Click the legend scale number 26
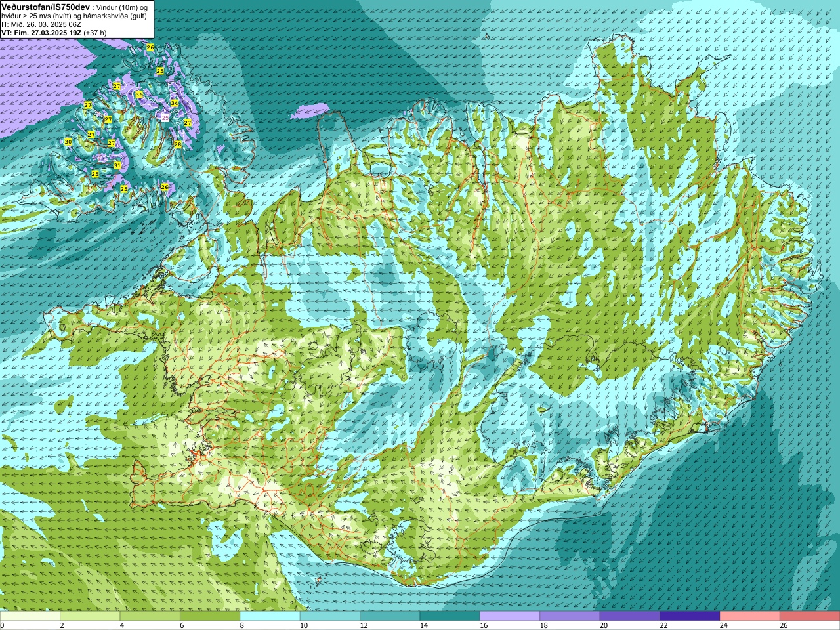 point(784,625)
